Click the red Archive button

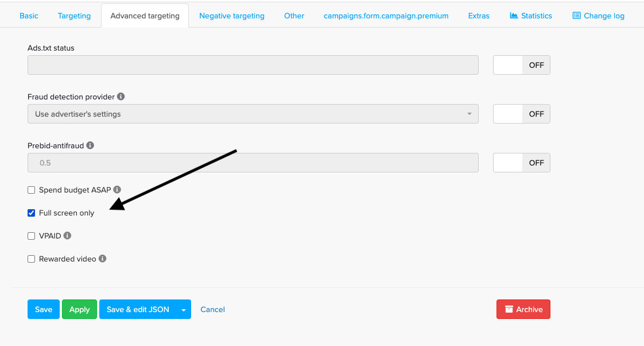point(523,309)
